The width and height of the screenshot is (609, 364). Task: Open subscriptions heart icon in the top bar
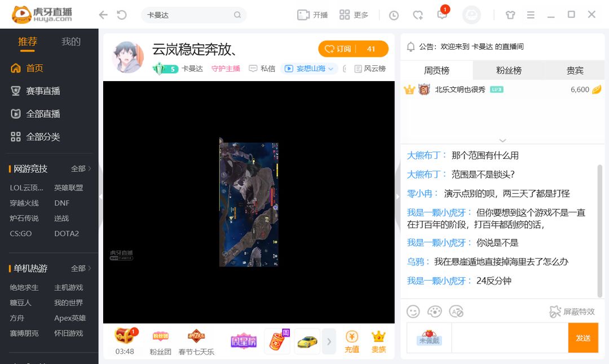pyautogui.click(x=418, y=15)
